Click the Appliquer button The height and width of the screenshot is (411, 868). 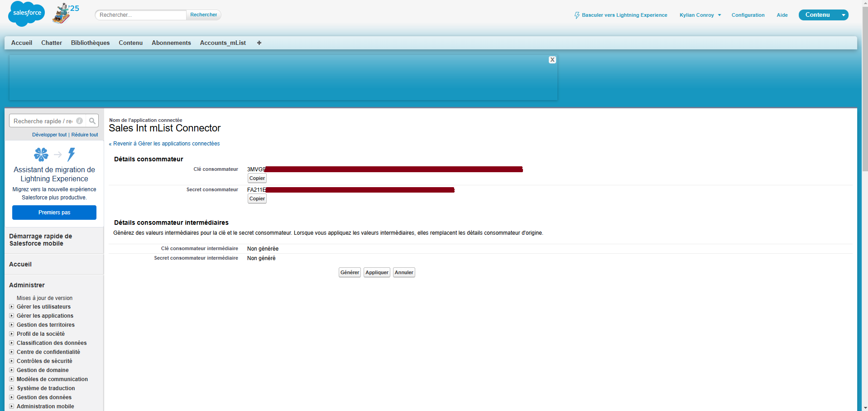pyautogui.click(x=377, y=272)
